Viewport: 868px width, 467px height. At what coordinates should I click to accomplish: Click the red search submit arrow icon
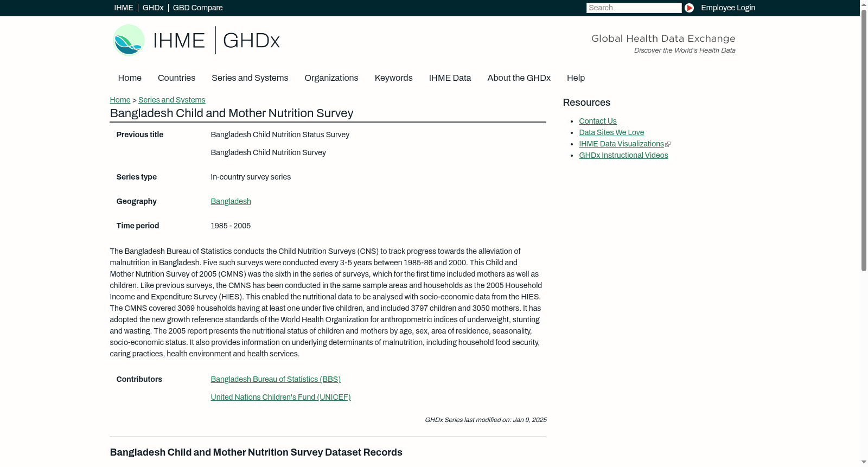689,8
